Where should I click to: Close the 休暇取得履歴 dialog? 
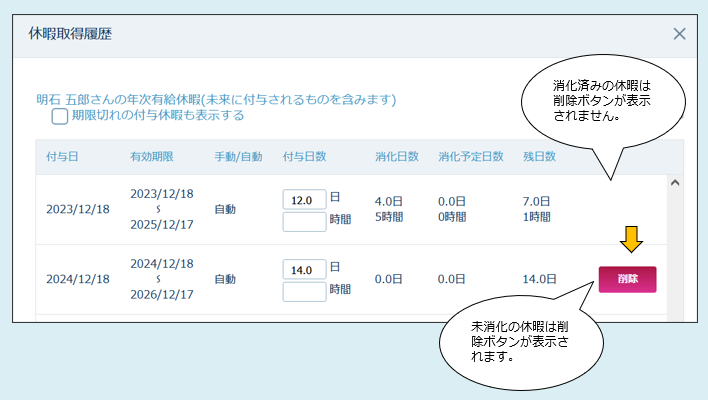click(x=679, y=34)
